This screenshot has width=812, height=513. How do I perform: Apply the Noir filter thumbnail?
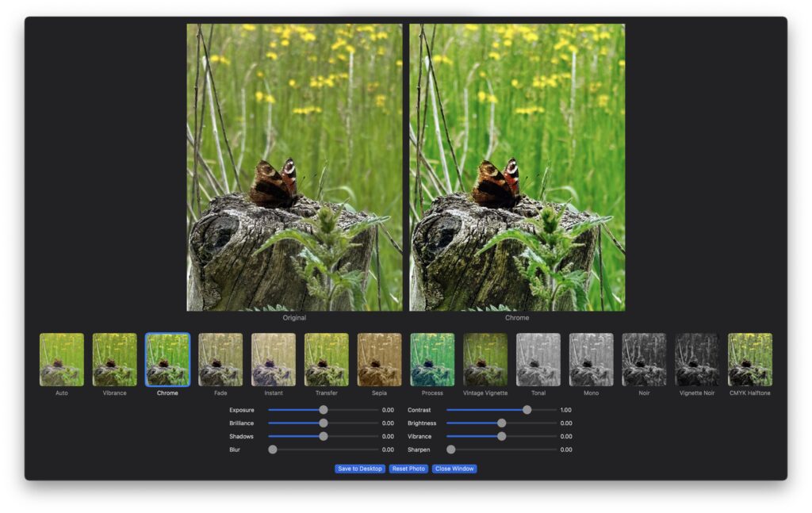tap(644, 359)
